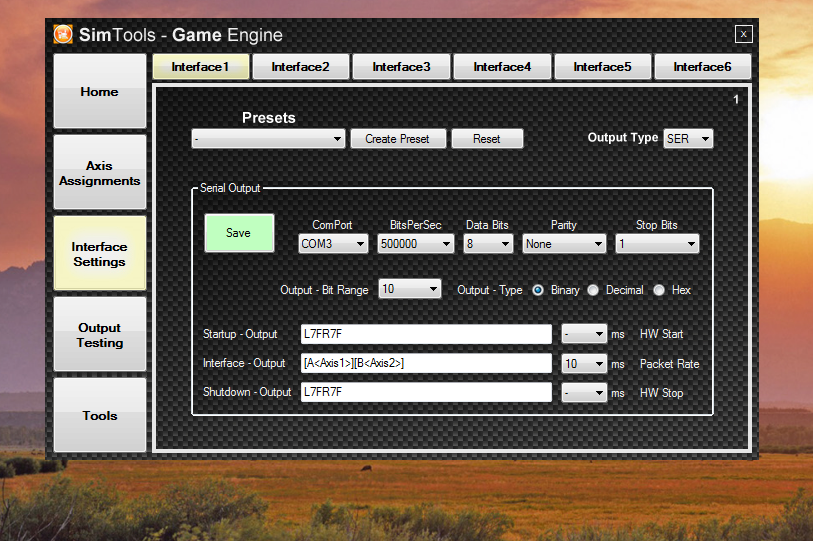813x541 pixels.
Task: Go to Axis Assignments
Action: point(100,173)
